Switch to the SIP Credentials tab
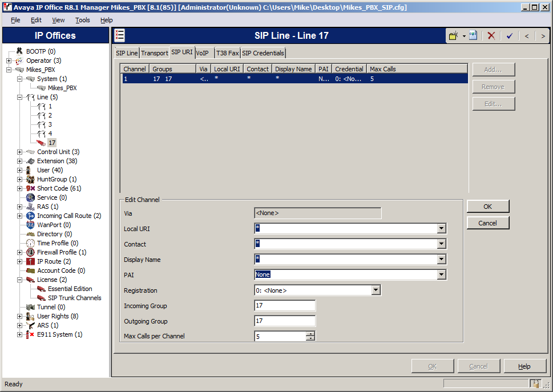Image resolution: width=553 pixels, height=392 pixels. point(263,53)
